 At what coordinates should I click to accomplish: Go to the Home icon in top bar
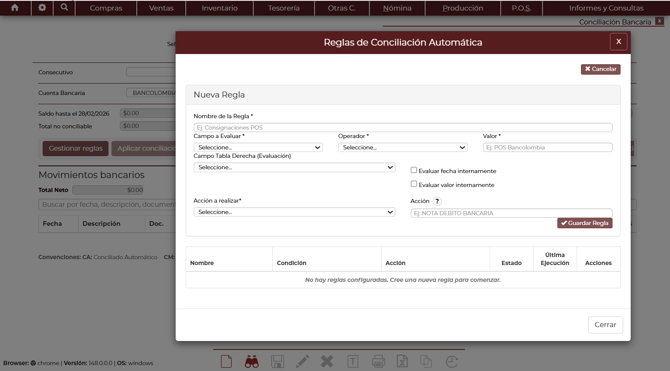coord(15,8)
